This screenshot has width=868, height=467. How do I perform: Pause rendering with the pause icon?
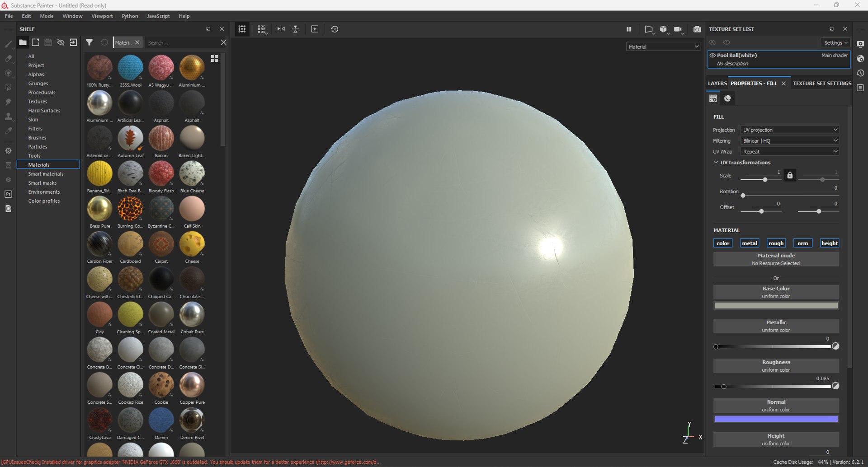(629, 29)
